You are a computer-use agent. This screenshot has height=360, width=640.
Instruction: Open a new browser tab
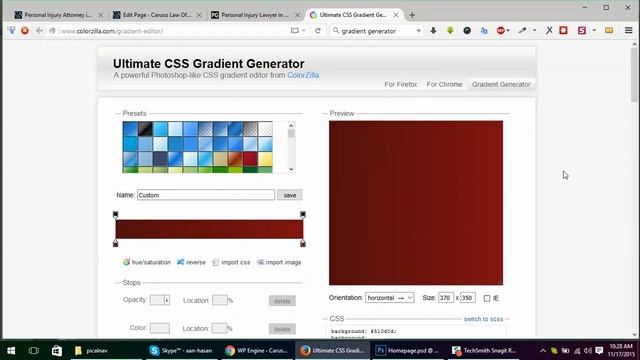pyautogui.click(x=412, y=15)
